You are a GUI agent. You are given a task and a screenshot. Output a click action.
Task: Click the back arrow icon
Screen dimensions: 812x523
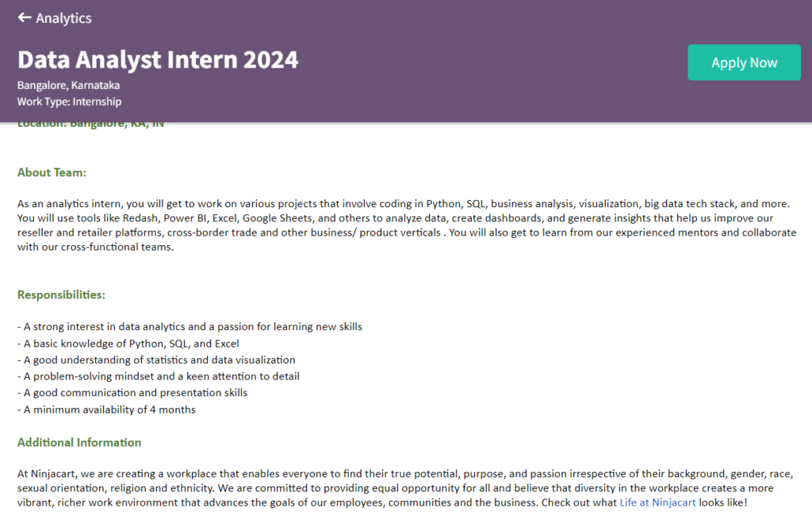(22, 17)
